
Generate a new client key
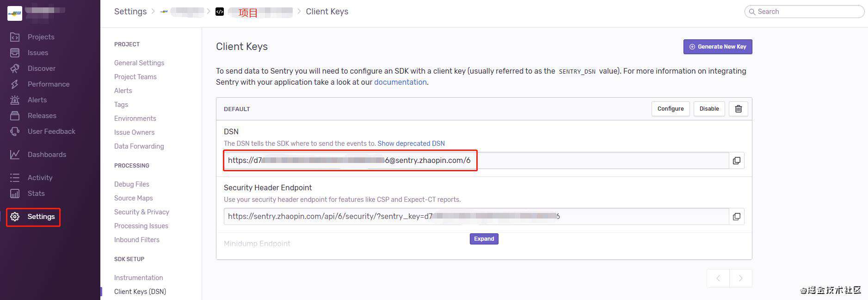coord(718,47)
